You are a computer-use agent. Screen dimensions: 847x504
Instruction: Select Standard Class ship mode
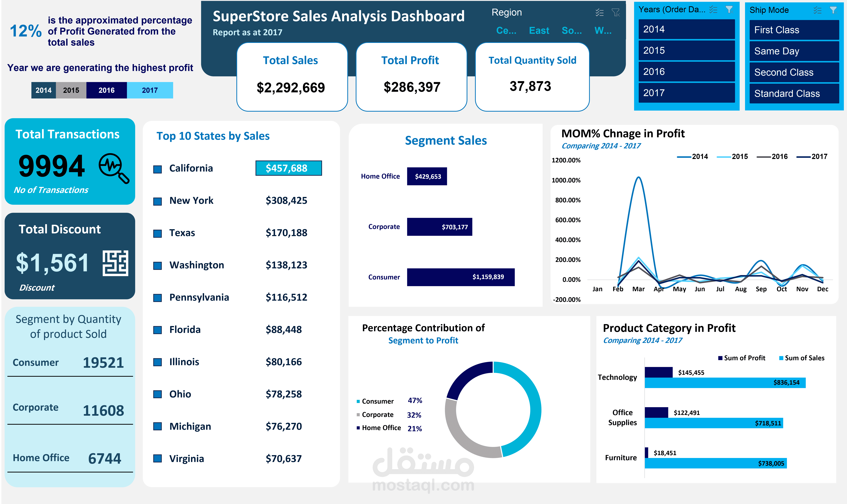coord(794,93)
